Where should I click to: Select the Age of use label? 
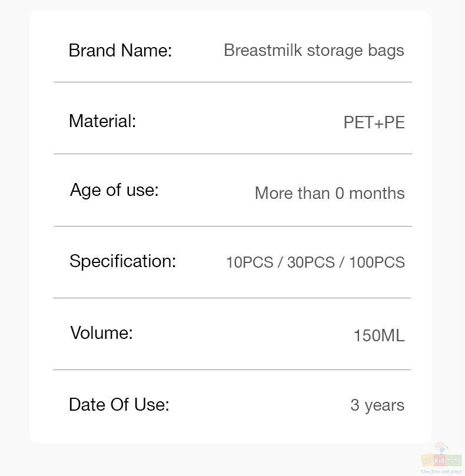pyautogui.click(x=114, y=191)
